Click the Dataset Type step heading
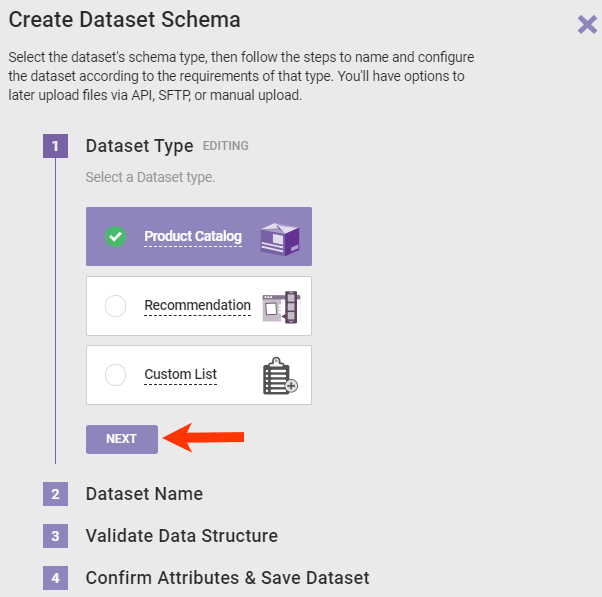The image size is (602, 597). tap(139, 146)
